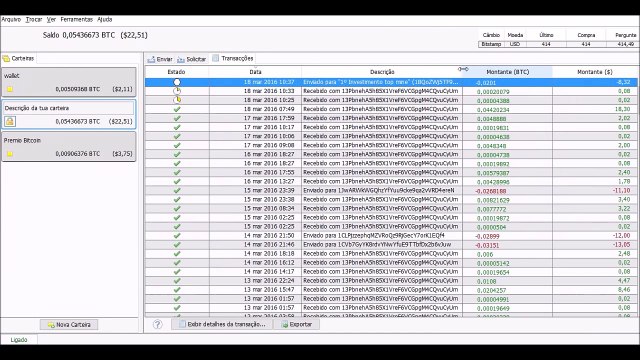This screenshot has width=640, height=360.
Task: Click amount '-0,02899' in BTC column
Action: (487, 236)
